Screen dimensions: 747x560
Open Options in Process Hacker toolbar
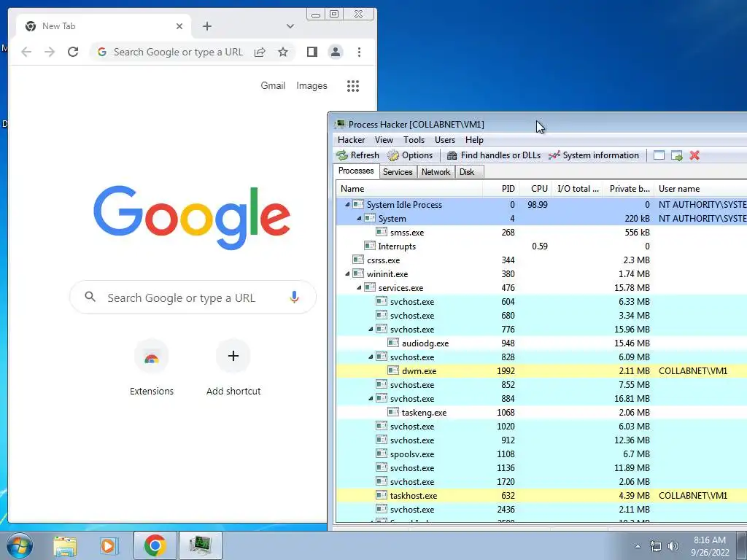click(x=410, y=155)
